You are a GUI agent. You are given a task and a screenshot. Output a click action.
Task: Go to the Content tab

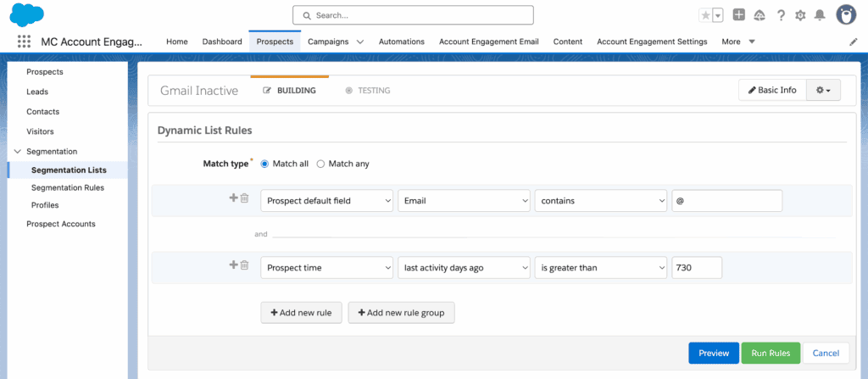(567, 42)
